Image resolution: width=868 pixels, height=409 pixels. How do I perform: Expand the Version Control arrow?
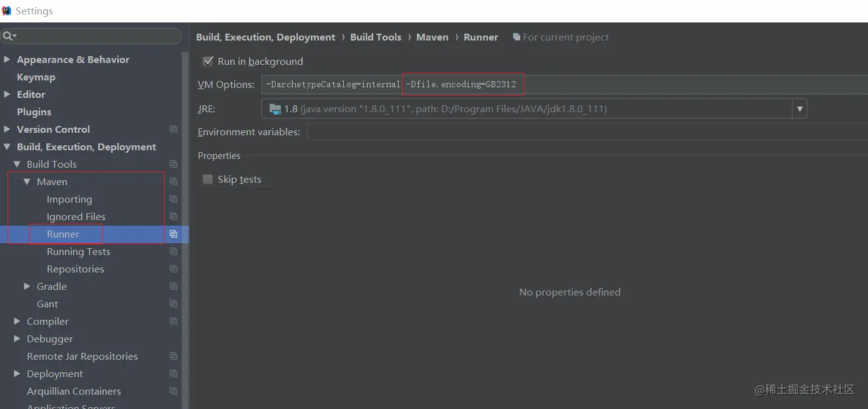click(7, 129)
